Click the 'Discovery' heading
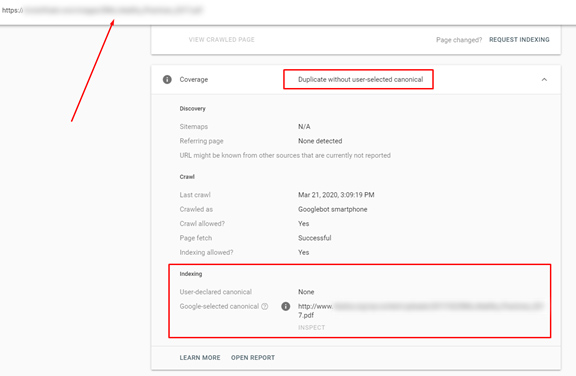 tap(192, 108)
